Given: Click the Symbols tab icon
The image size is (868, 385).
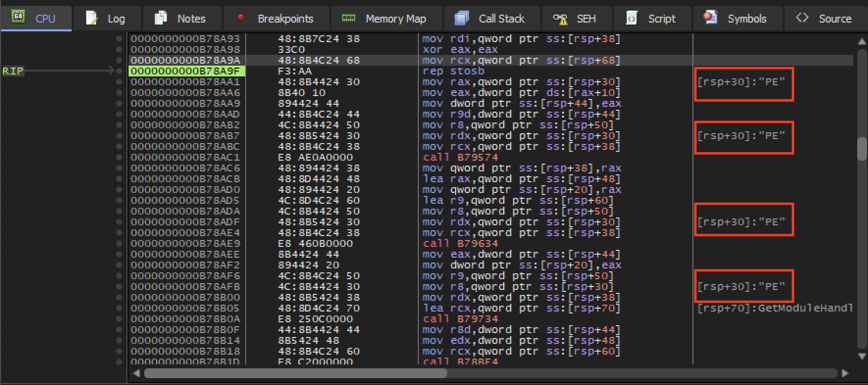Looking at the screenshot, I should tap(710, 18).
